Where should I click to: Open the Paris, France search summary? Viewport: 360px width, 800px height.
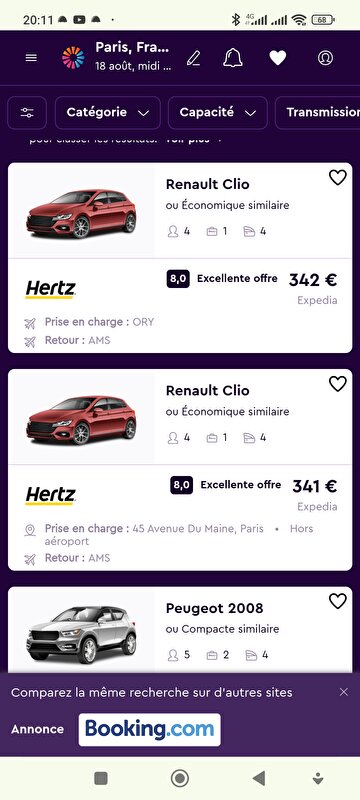click(x=133, y=57)
